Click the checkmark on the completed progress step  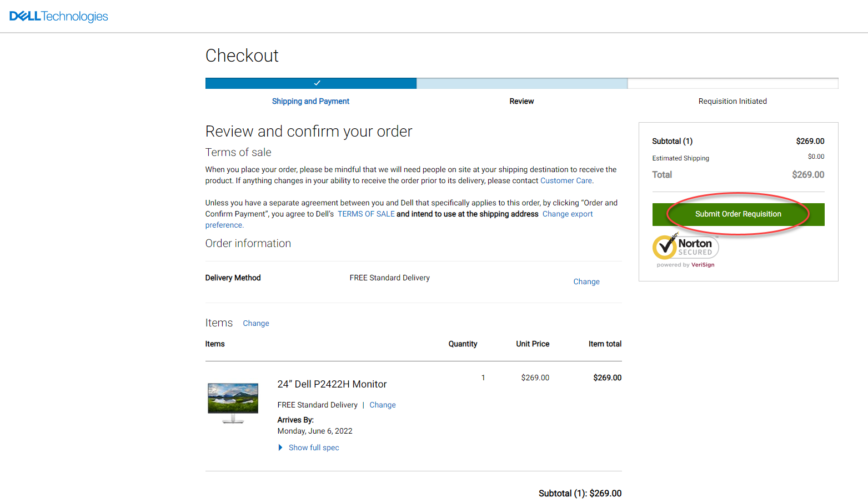pos(317,83)
